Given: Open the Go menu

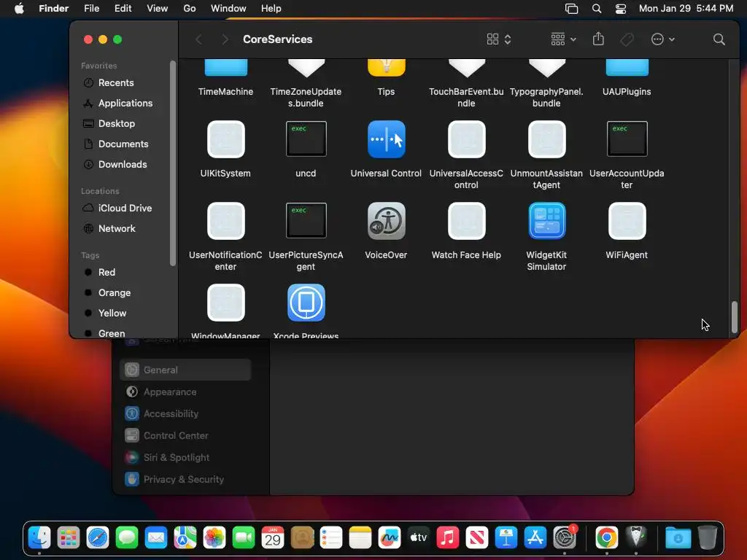Looking at the screenshot, I should pyautogui.click(x=190, y=9).
